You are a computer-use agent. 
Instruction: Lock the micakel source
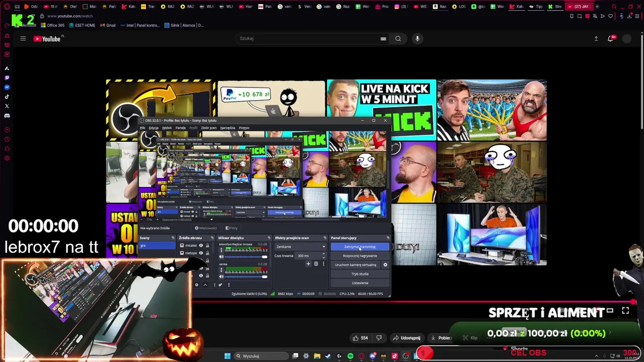(x=207, y=245)
